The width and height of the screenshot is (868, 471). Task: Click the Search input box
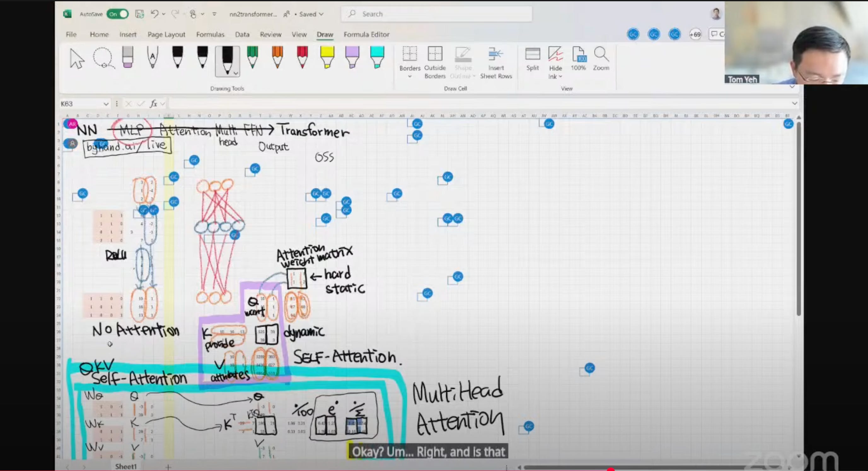pyautogui.click(x=436, y=14)
